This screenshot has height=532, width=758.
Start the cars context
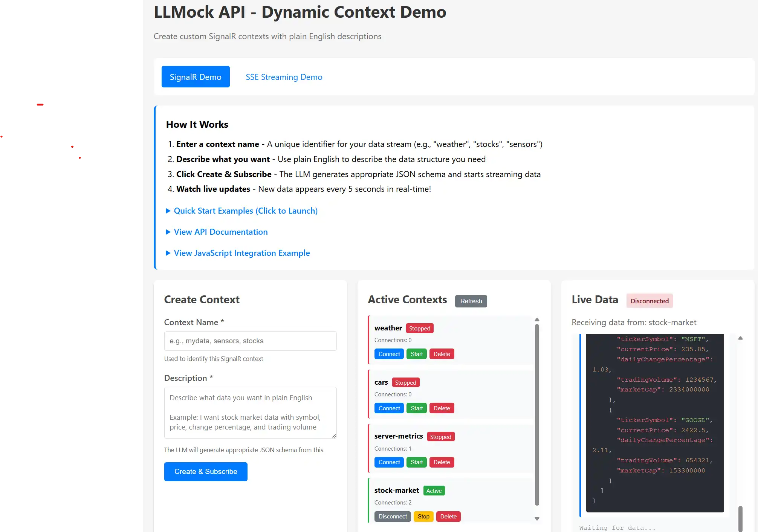coord(416,408)
